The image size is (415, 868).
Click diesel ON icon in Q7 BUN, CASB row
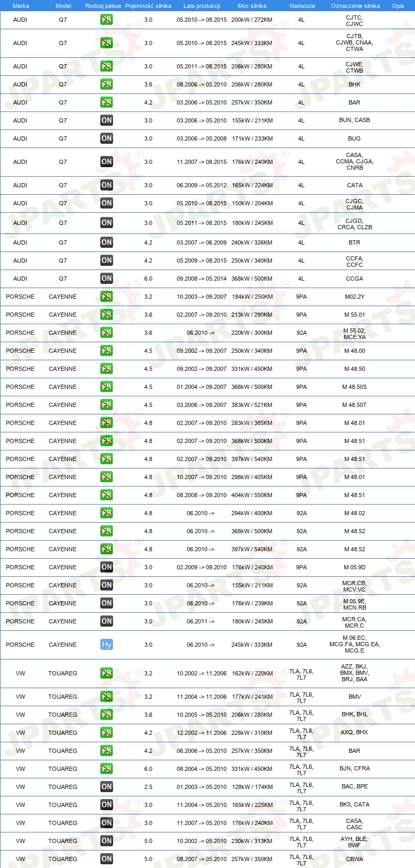(107, 120)
